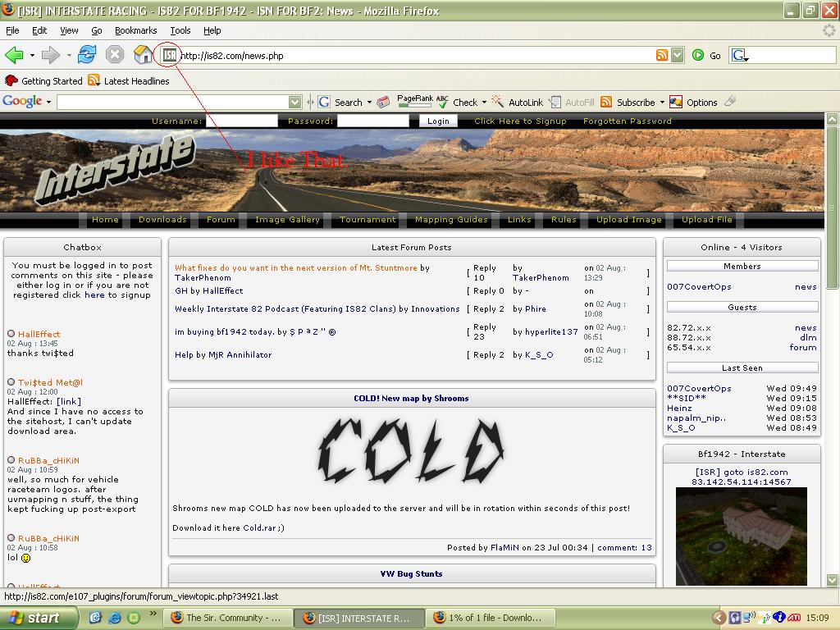Click the ISR site favicon in address bar
840x630 pixels.
point(169,55)
